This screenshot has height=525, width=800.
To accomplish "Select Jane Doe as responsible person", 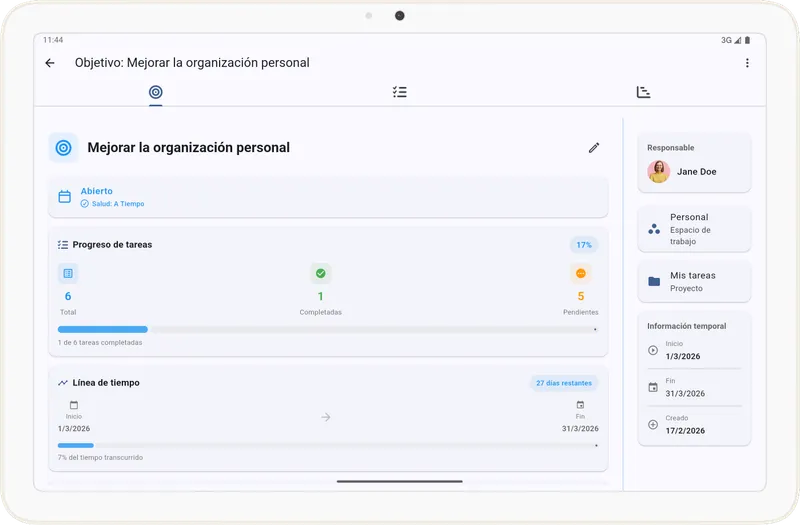I will (694, 172).
